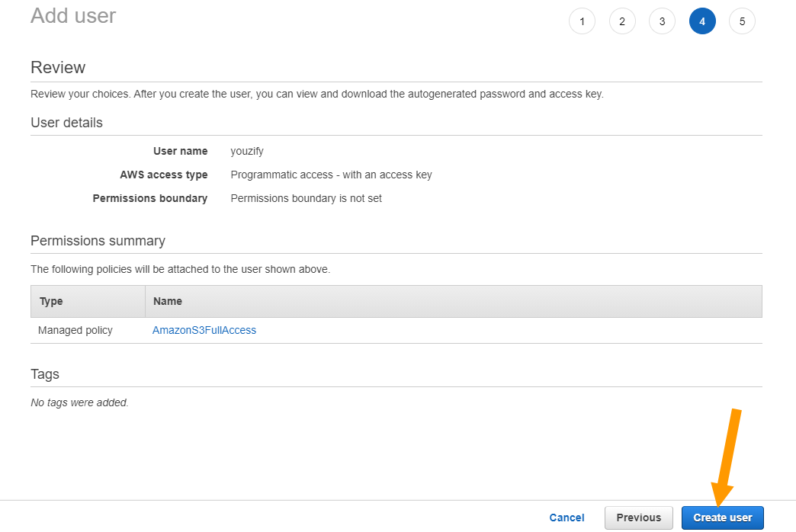Click the AWS access type label

(163, 175)
